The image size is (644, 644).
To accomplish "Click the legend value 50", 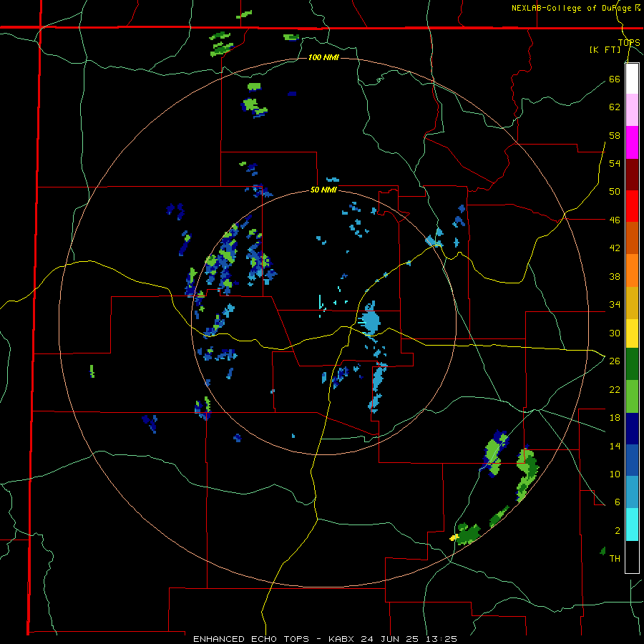I will [x=615, y=191].
